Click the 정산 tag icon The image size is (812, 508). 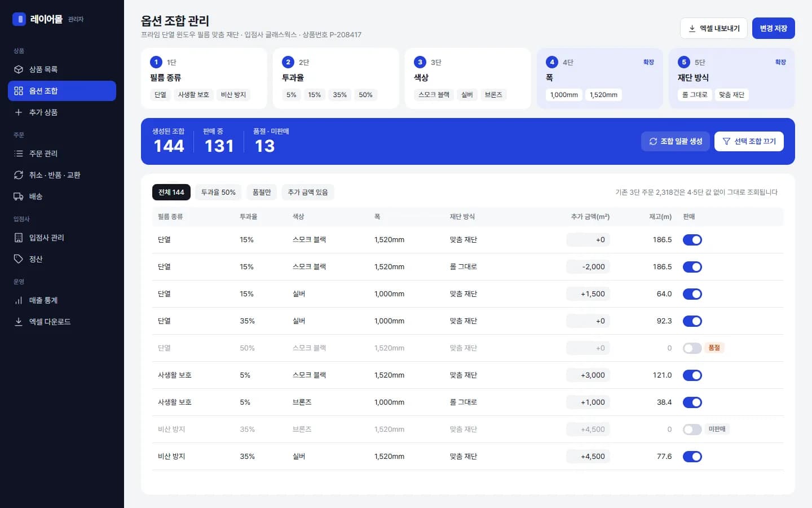coord(19,259)
